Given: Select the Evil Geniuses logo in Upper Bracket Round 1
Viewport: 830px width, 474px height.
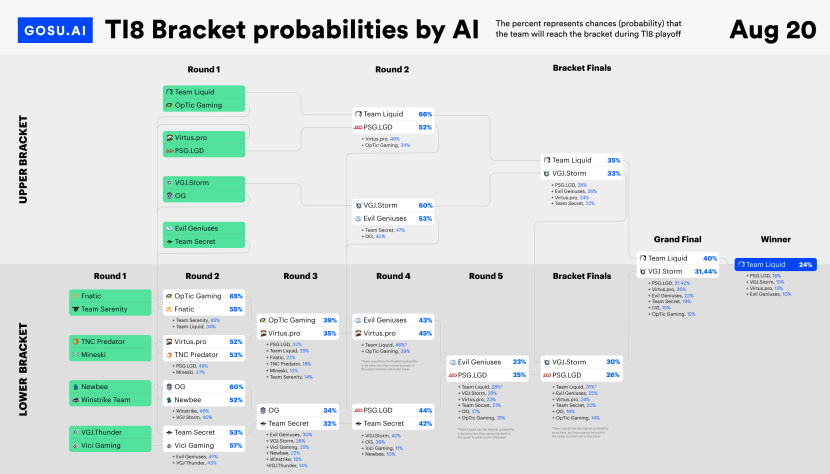Looking at the screenshot, I should pyautogui.click(x=170, y=228).
